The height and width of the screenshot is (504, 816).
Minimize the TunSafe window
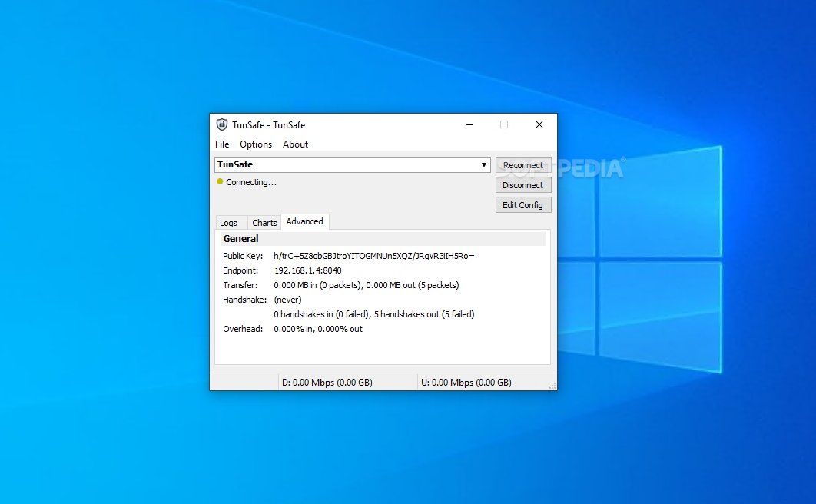[469, 124]
